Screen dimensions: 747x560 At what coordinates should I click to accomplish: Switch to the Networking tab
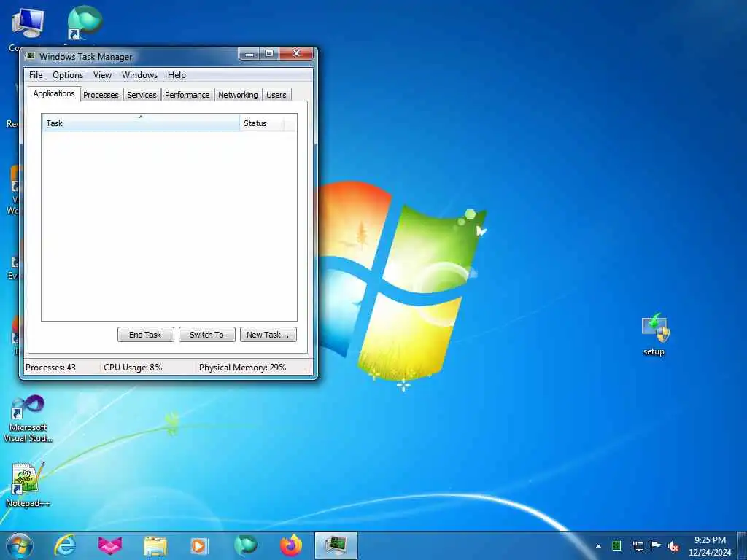click(x=238, y=95)
